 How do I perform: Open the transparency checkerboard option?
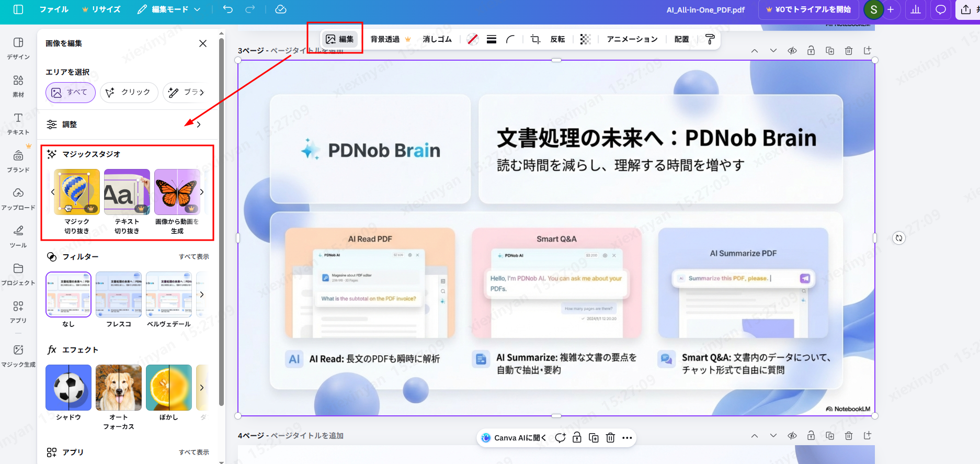pos(586,39)
